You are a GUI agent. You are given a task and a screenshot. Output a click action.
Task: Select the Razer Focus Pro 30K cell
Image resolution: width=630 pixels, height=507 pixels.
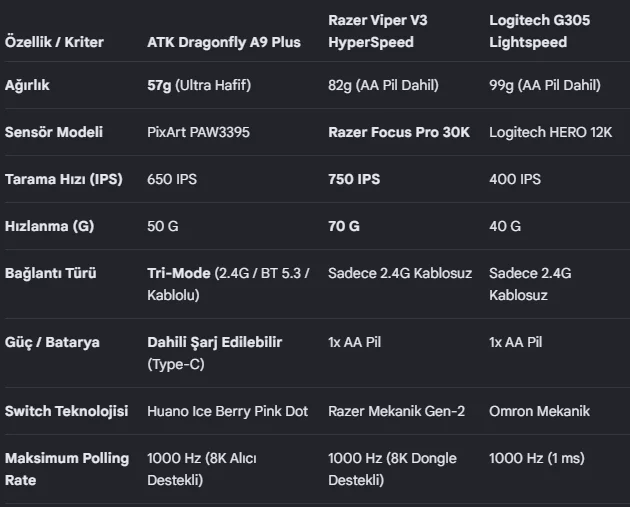point(399,132)
